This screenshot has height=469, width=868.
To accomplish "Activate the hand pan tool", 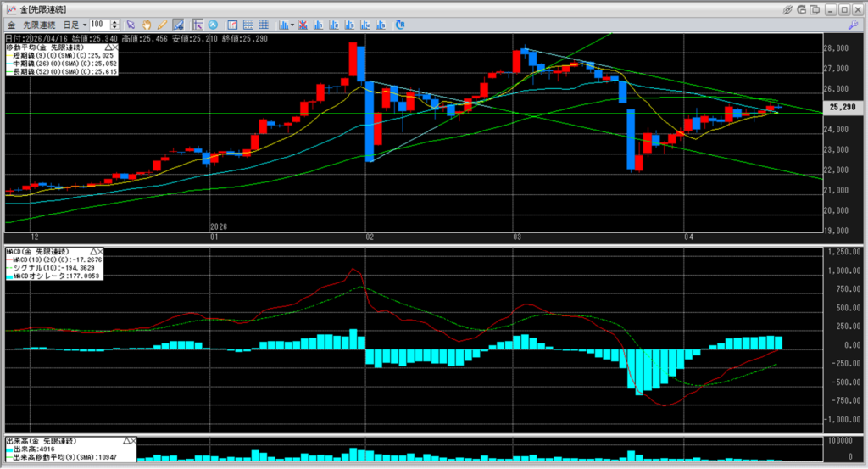I will point(146,25).
